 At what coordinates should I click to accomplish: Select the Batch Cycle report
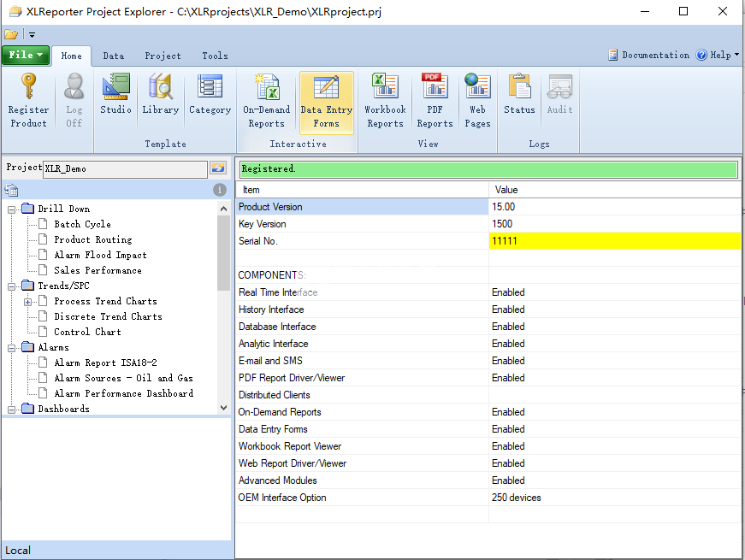(82, 224)
